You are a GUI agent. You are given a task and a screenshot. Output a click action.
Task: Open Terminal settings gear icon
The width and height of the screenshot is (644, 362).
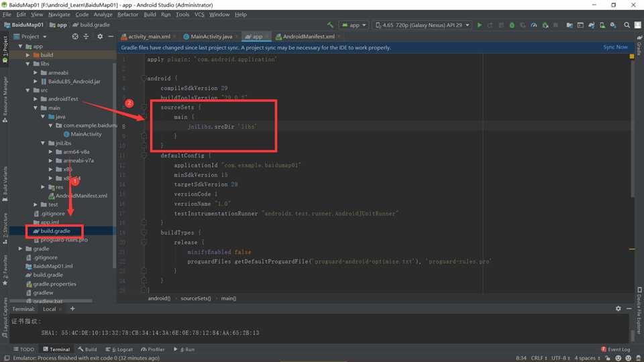tap(618, 308)
